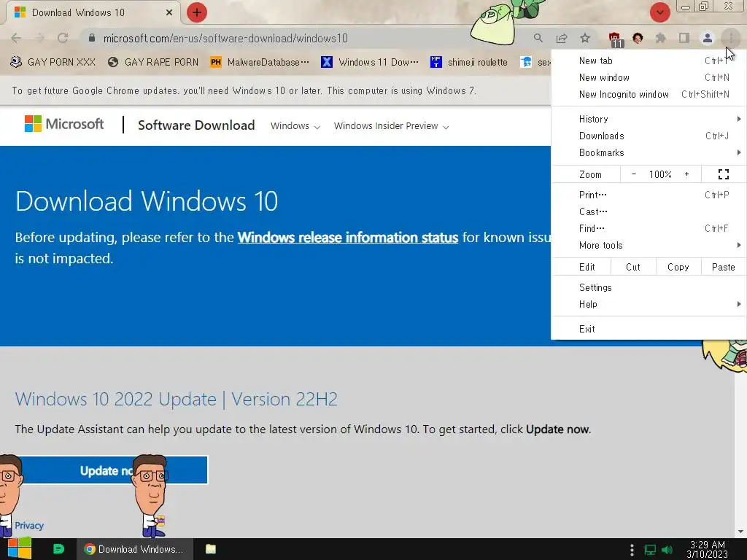Click Copy in the Edit row
This screenshot has width=747, height=560.
(x=678, y=267)
